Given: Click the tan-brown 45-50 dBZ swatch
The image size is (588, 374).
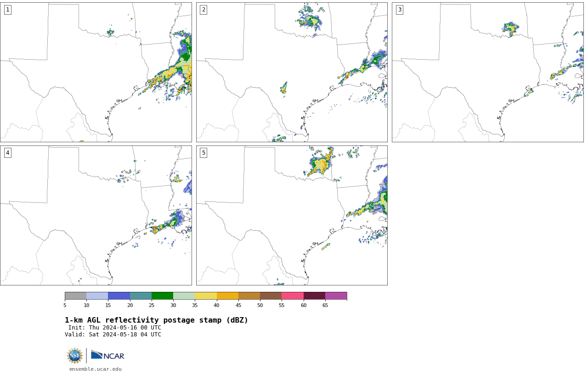Looking at the screenshot, I should tap(249, 296).
